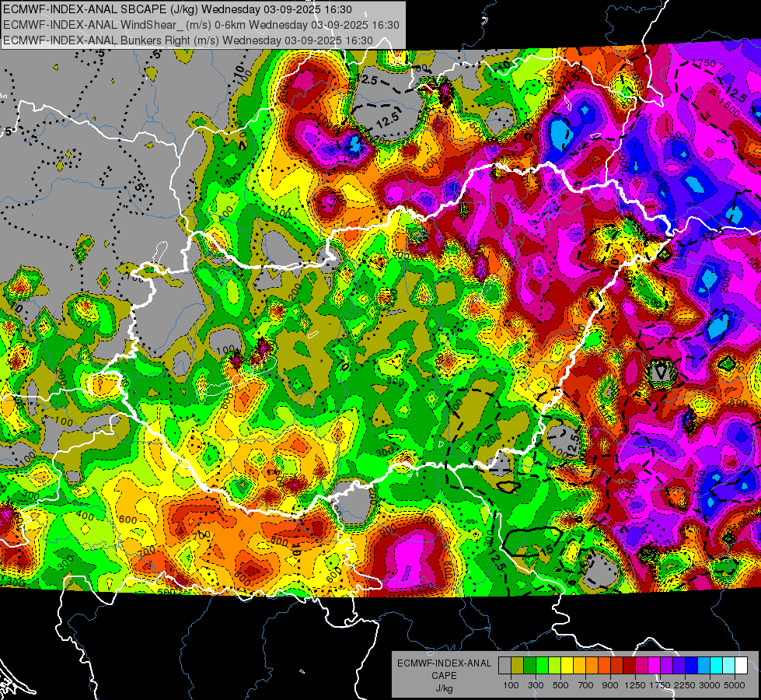Select the sky blue swatch left of 3000
The image size is (761, 700).
tap(703, 665)
